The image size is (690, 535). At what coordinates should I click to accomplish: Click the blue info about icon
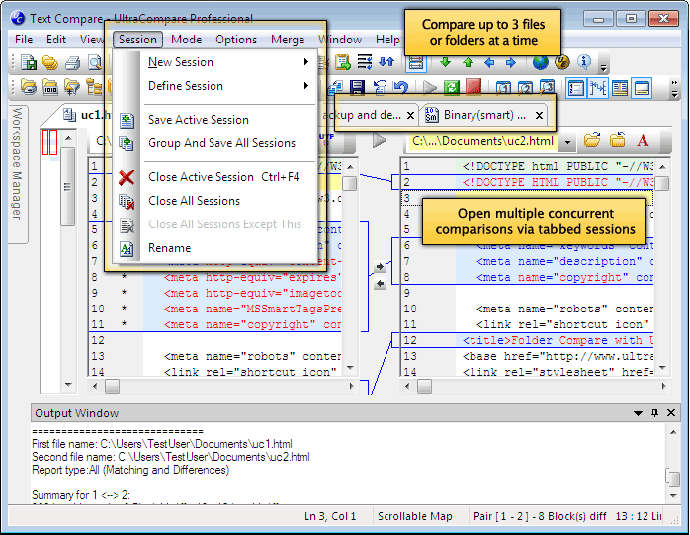584,62
